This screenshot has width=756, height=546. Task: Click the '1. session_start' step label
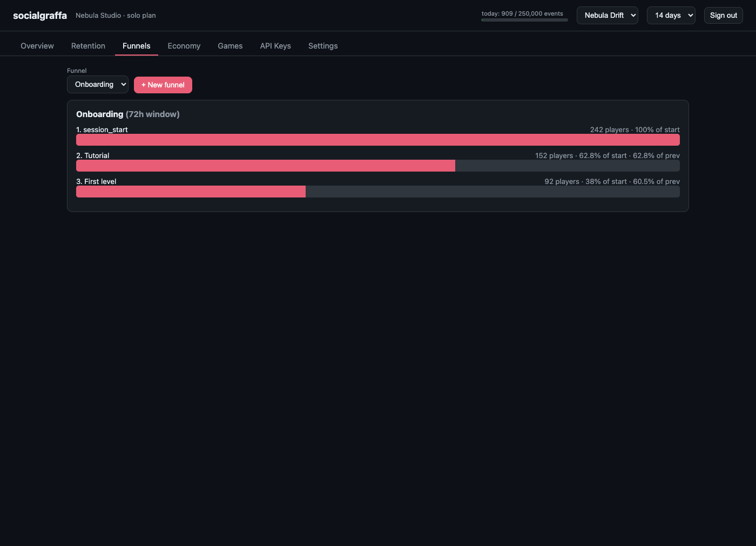[x=102, y=129]
